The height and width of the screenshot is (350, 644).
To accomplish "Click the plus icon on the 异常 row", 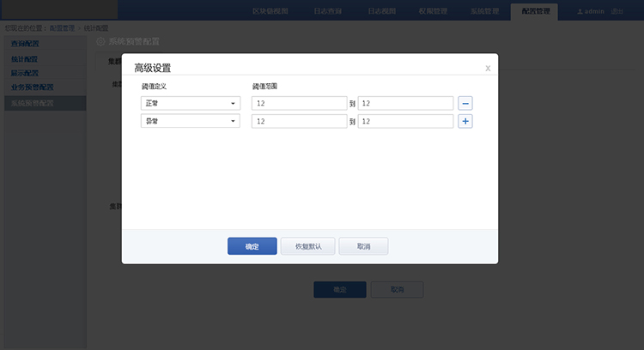I will [465, 122].
